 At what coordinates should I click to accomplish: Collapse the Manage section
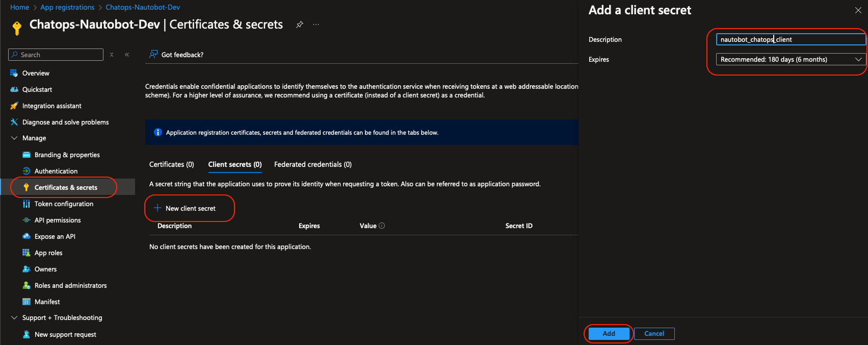[14, 138]
